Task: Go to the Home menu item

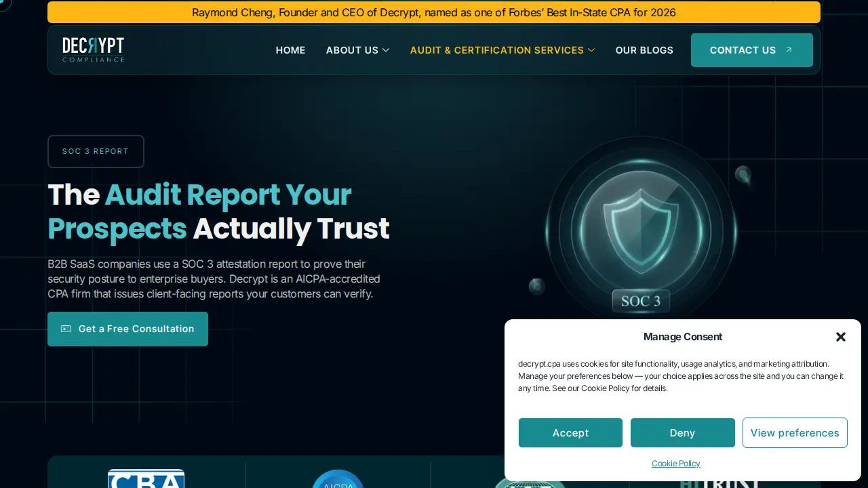Action: [290, 50]
